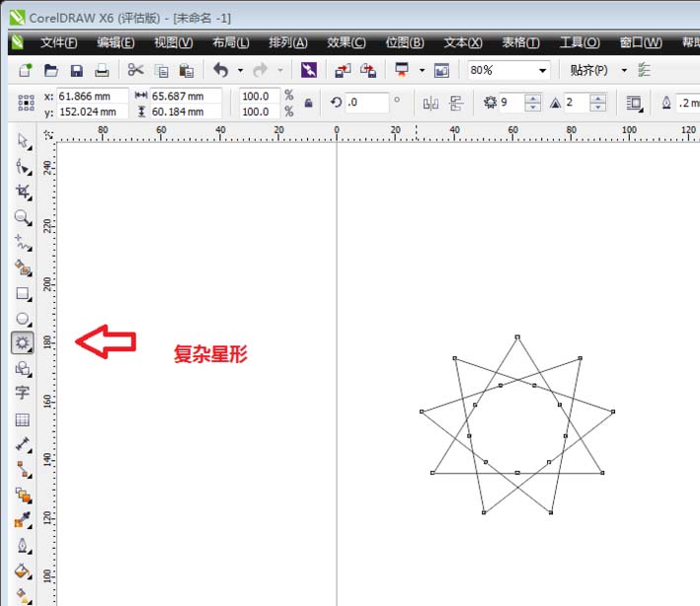Open the 编辑(E) menu
Viewport: 700px width, 606px height.
[x=116, y=42]
